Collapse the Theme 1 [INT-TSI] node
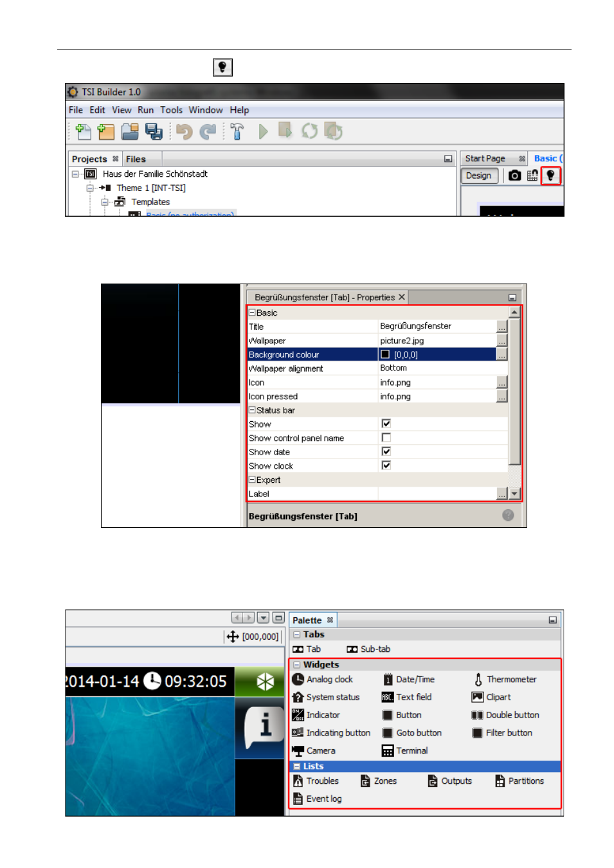This screenshot has width=614, height=868. pyautogui.click(x=90, y=188)
